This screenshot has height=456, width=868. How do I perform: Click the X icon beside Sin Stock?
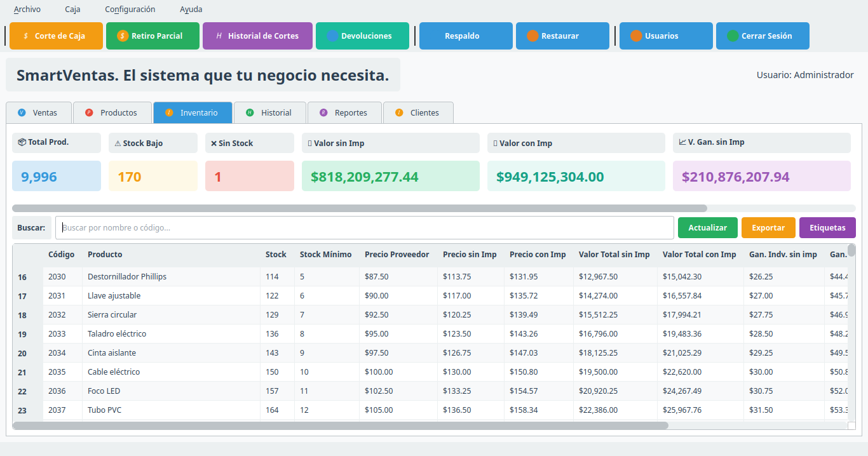[214, 144]
